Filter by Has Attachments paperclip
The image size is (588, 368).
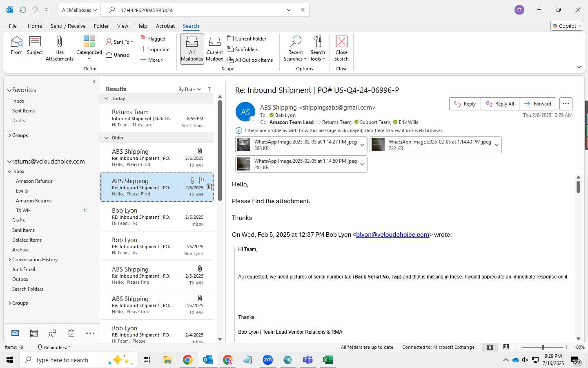(60, 48)
